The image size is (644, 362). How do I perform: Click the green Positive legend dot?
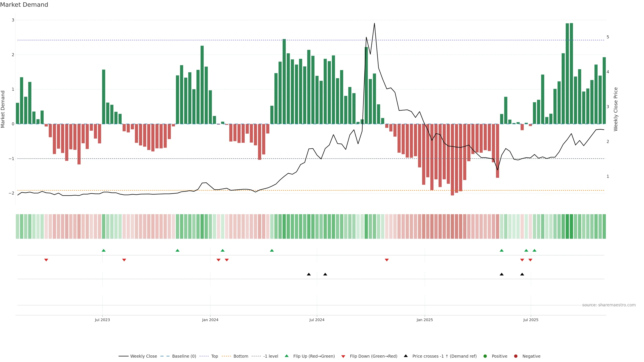(x=485, y=356)
